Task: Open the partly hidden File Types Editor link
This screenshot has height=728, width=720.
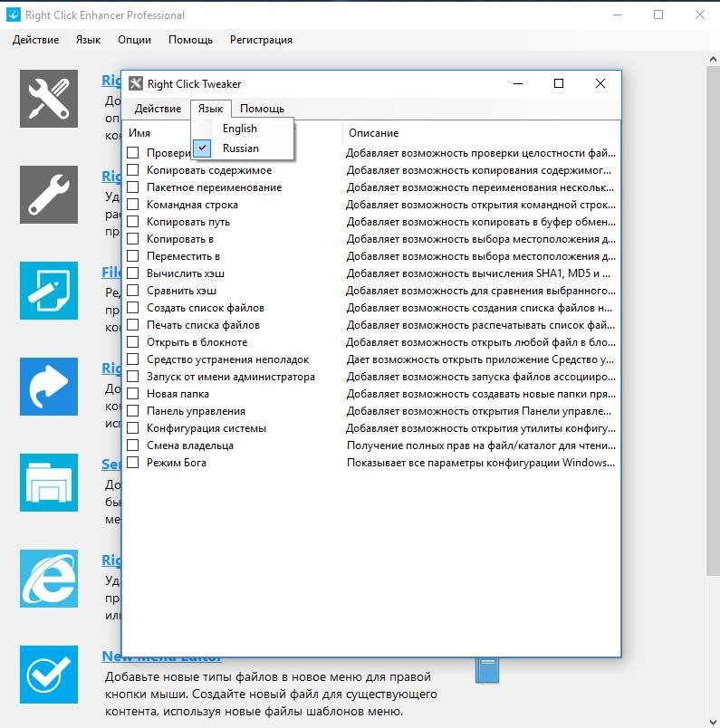Action: (x=111, y=272)
